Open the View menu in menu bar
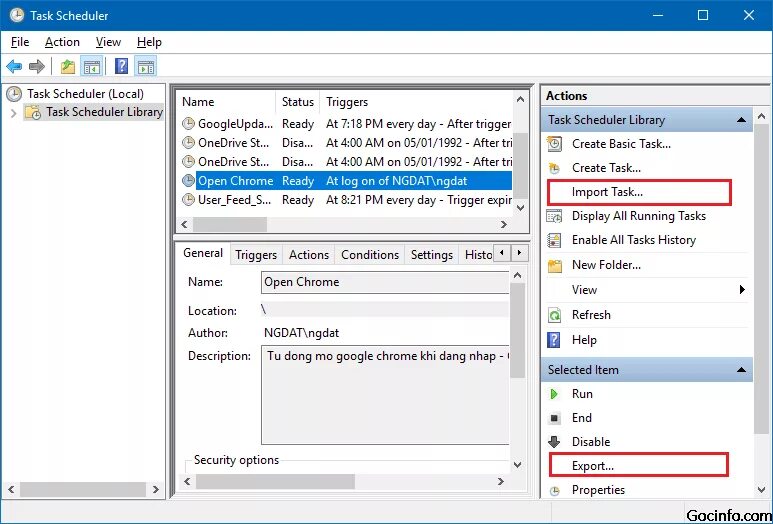Screen dimensions: 773x524 108,42
